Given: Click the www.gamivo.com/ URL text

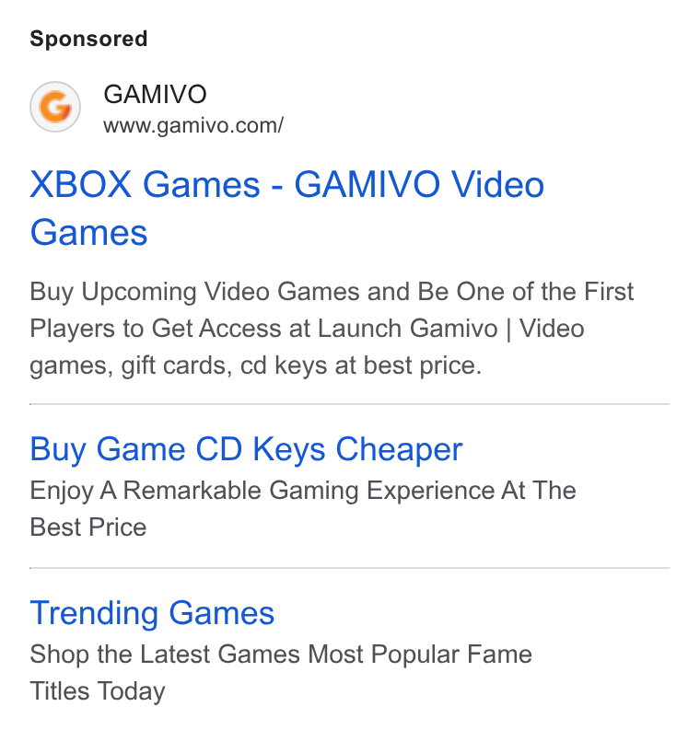Looking at the screenshot, I should click(x=193, y=126).
